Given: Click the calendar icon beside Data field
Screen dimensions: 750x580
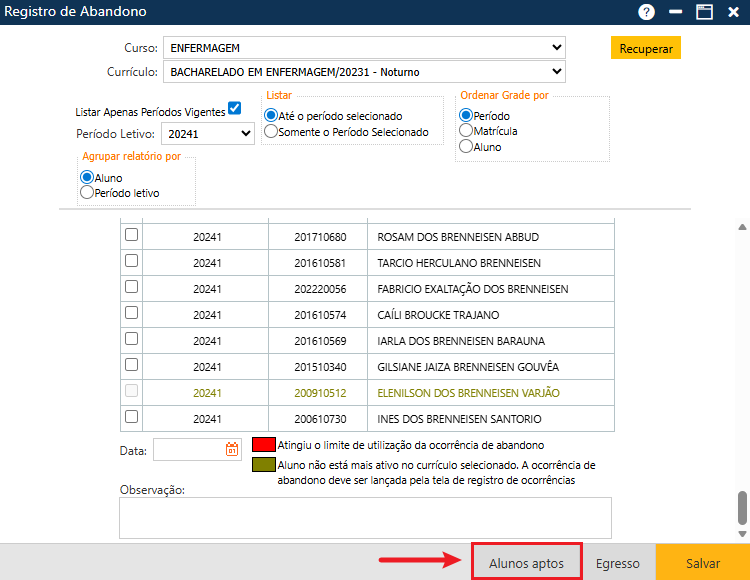Looking at the screenshot, I should point(232,450).
